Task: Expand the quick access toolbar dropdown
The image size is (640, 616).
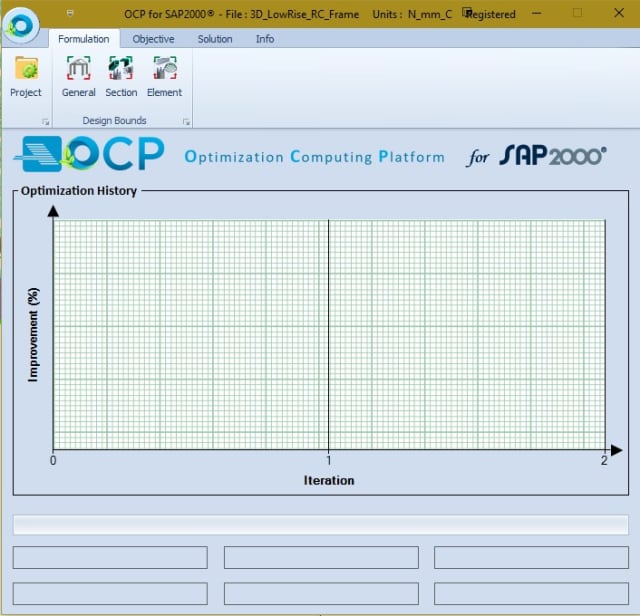Action: coord(70,14)
